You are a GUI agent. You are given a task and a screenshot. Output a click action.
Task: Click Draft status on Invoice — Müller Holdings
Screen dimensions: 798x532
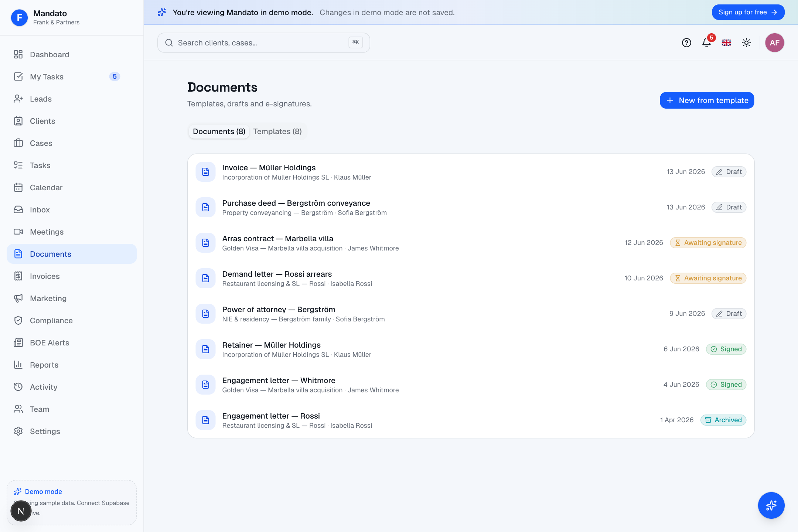tap(729, 172)
